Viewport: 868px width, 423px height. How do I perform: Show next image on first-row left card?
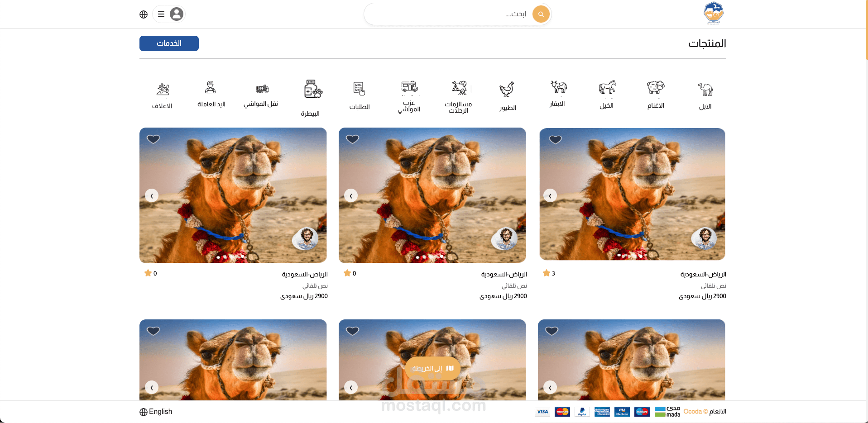tap(152, 195)
